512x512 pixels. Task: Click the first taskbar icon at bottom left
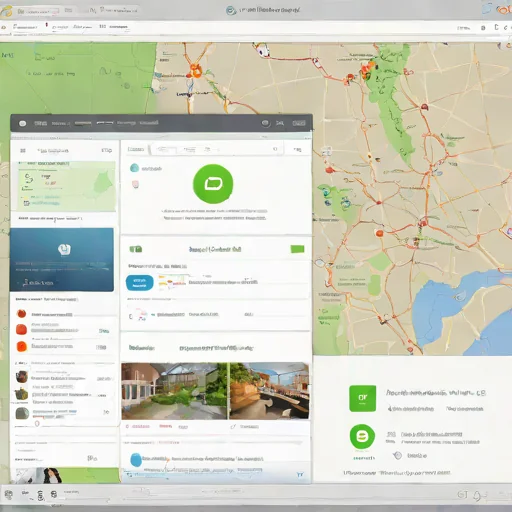pos(9,495)
